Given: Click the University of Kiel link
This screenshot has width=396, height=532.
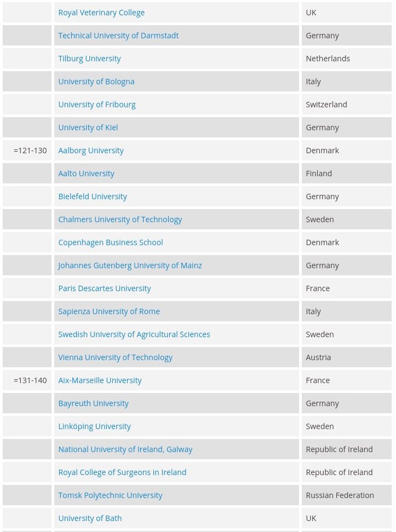Looking at the screenshot, I should pos(88,128).
